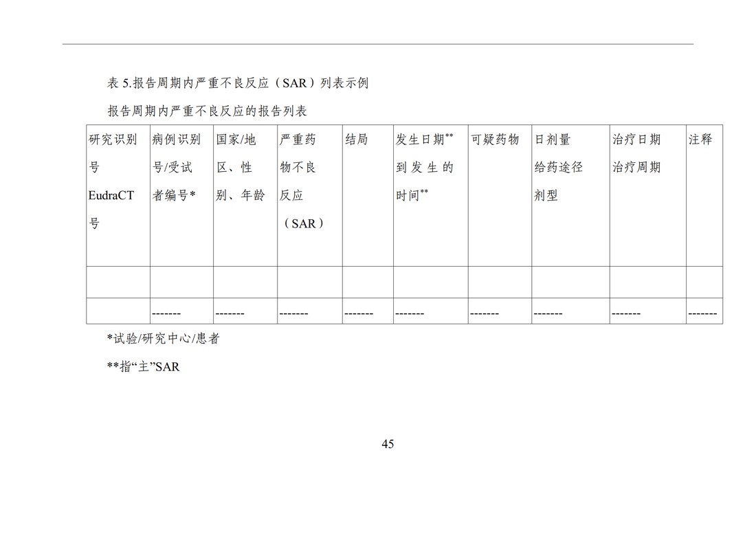Viewport: 756px width, 534px height.
Task: Click the word 'EudraCT' in the first column
Action: coord(111,196)
